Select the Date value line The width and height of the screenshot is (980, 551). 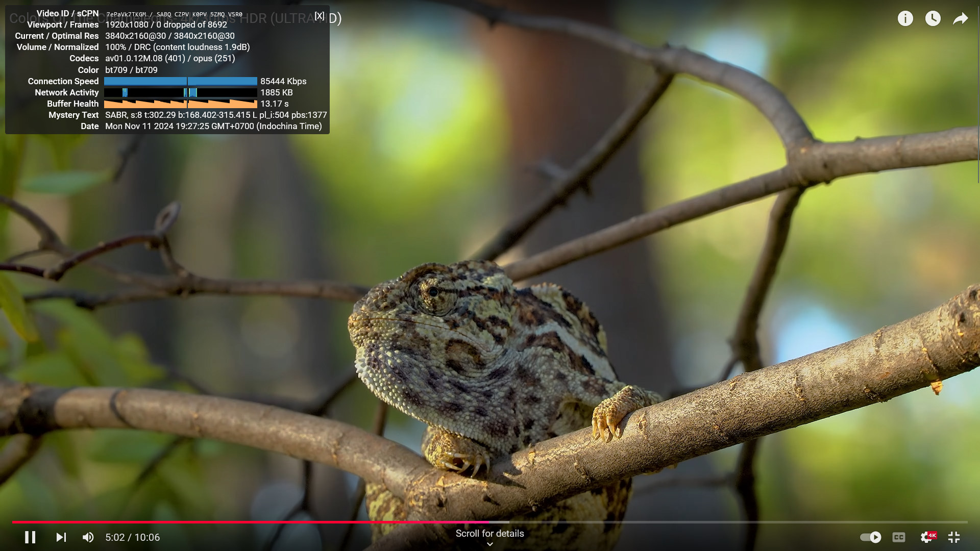click(x=213, y=126)
